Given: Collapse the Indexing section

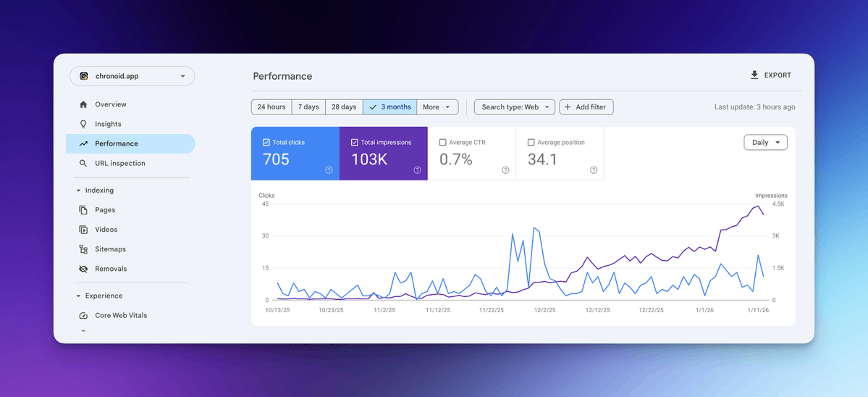Looking at the screenshot, I should (78, 191).
